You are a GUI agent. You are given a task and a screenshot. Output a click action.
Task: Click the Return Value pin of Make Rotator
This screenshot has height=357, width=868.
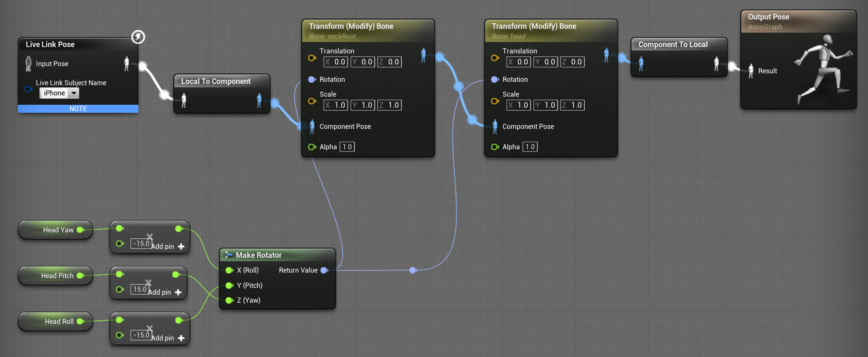coord(324,270)
